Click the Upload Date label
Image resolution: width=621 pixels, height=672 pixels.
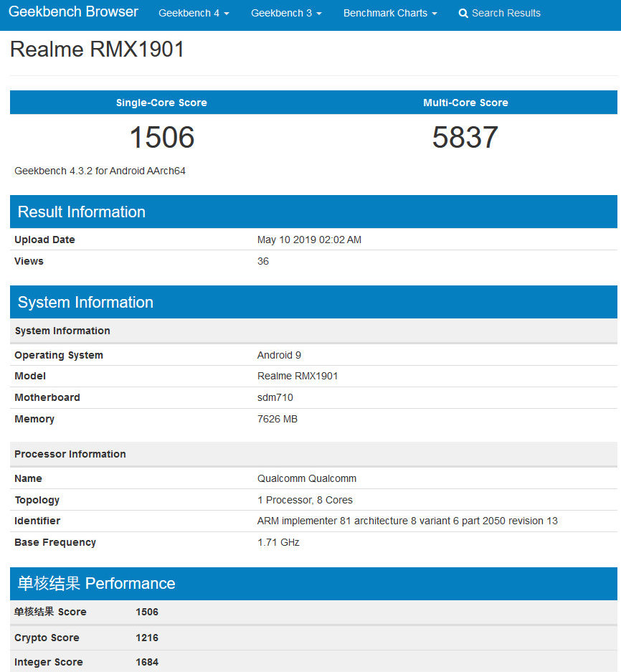pyautogui.click(x=44, y=240)
